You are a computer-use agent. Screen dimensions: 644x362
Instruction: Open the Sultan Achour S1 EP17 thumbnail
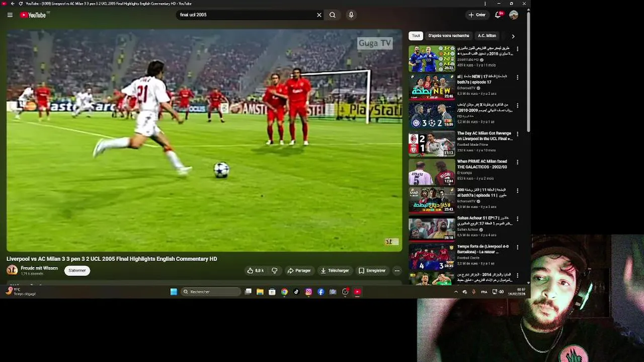(432, 228)
